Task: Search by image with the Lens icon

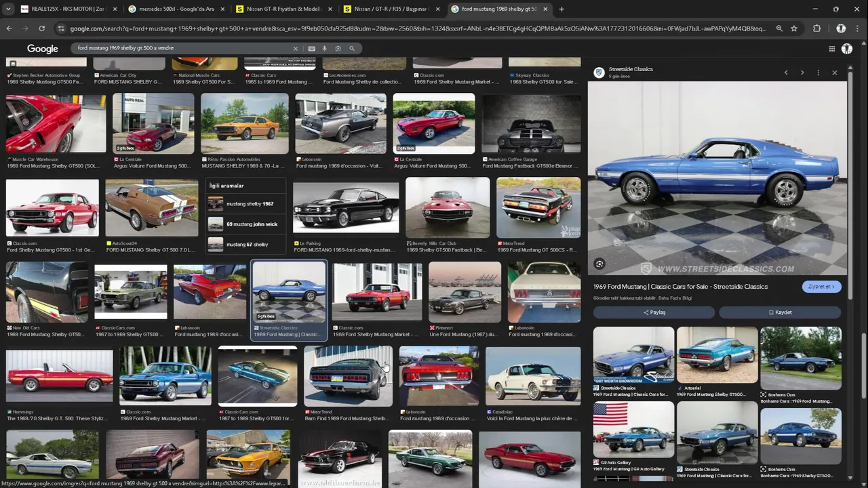Action: tap(338, 49)
